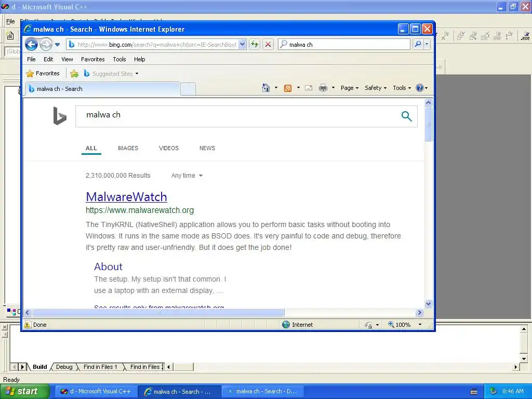Click the https://www.malwarewatch.org URL
Image resolution: width=532 pixels, height=399 pixels.
(140, 210)
